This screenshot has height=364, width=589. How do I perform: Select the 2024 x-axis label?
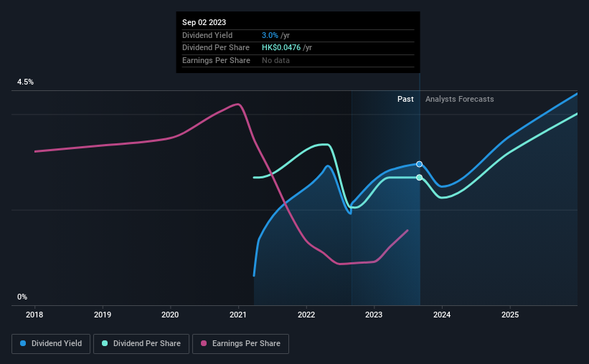click(x=442, y=315)
